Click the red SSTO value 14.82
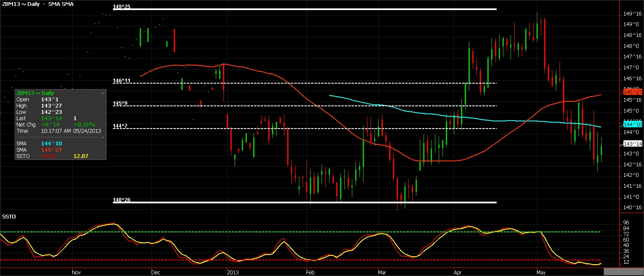 [x=48, y=156]
